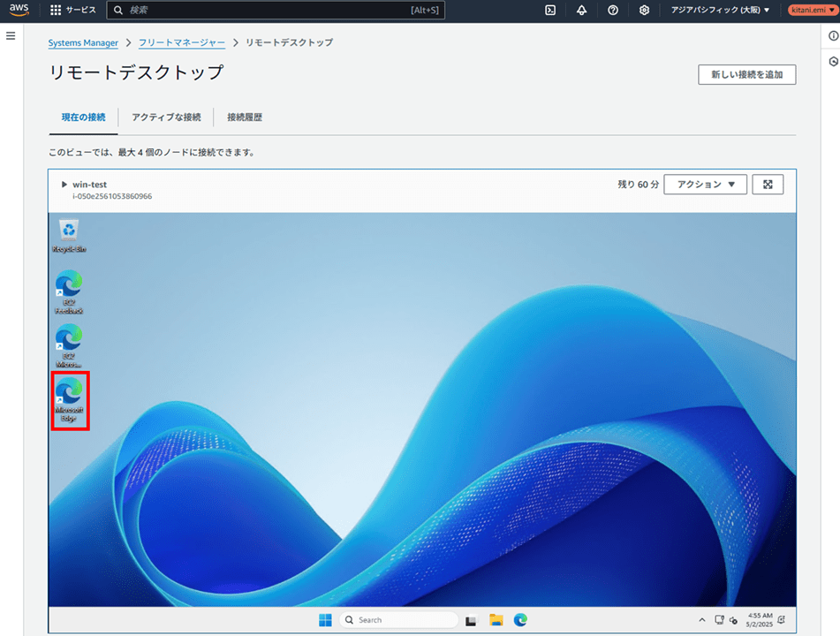The height and width of the screenshot is (636, 840).
Task: Switch to the 接続履歴 tab
Action: tap(245, 117)
